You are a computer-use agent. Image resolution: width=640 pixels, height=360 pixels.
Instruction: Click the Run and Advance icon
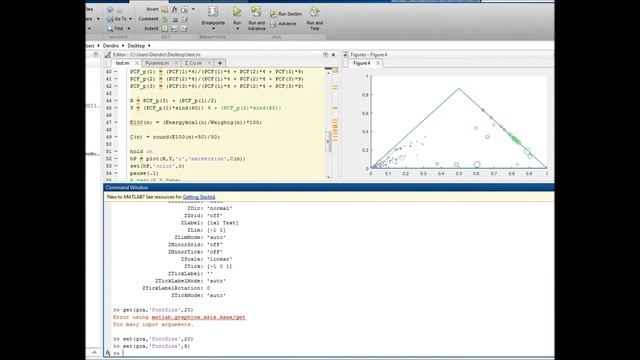256,11
